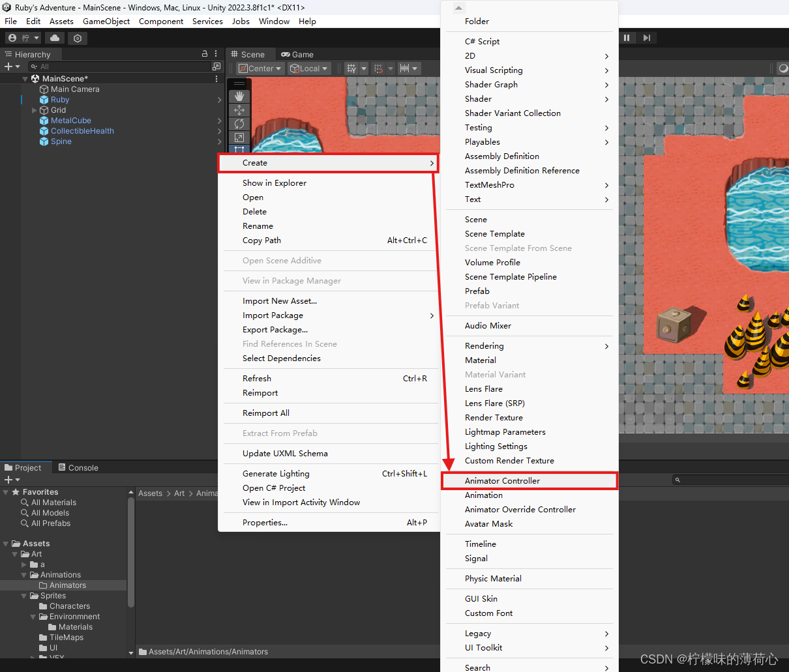789x672 pixels.
Task: Select the Move tool
Action: [239, 110]
